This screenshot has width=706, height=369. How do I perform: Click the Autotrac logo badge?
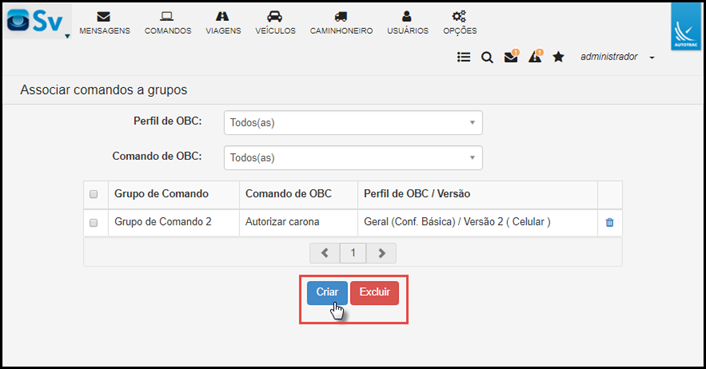686,27
